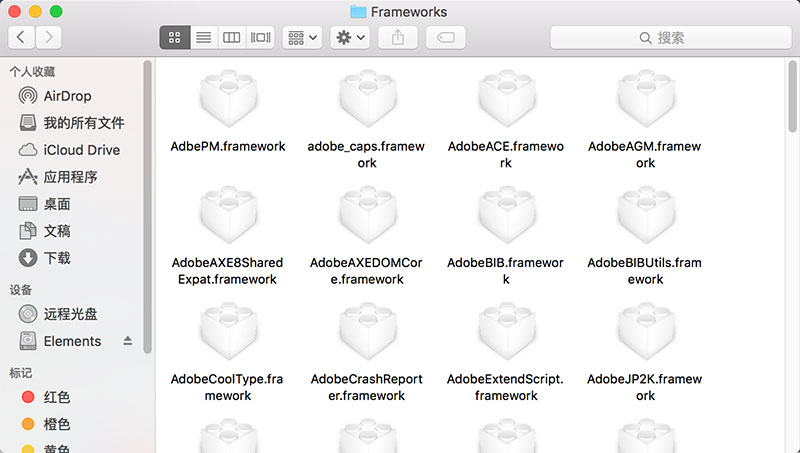The image size is (800, 453).
Task: Open iCloud Drive in the sidebar
Action: pyautogui.click(x=69, y=150)
